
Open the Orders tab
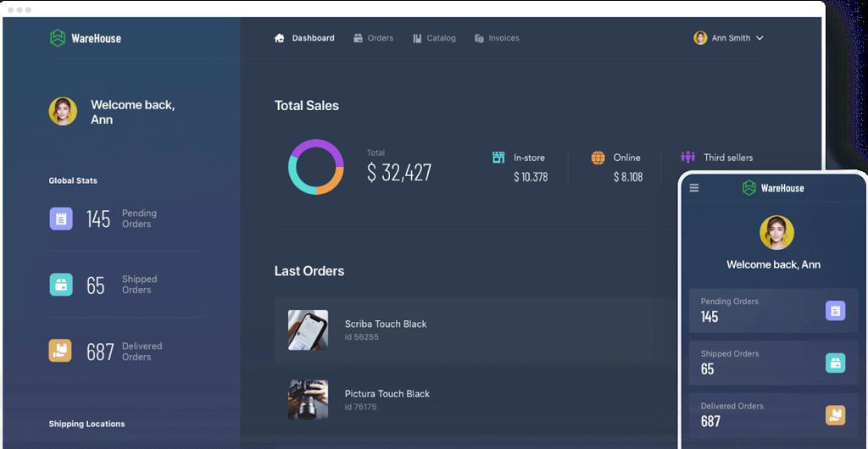374,38
